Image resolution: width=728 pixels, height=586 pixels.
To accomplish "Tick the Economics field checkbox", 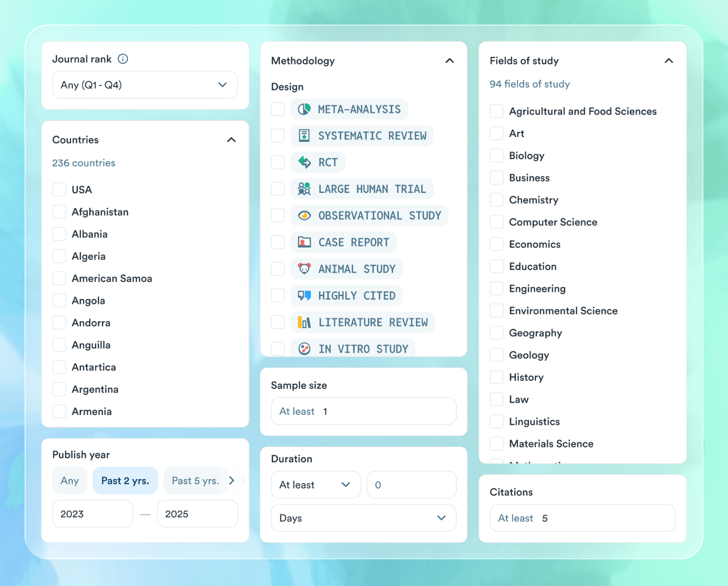I will [x=496, y=244].
